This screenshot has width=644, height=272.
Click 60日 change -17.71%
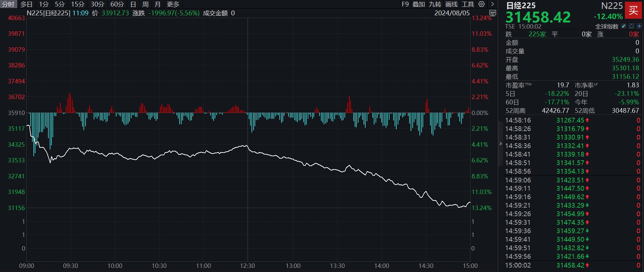(x=557, y=102)
